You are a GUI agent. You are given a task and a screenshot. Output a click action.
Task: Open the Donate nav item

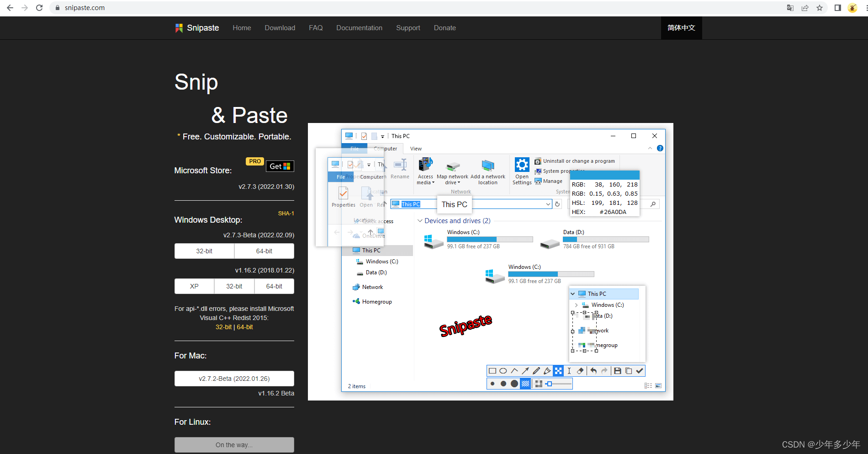tap(445, 28)
